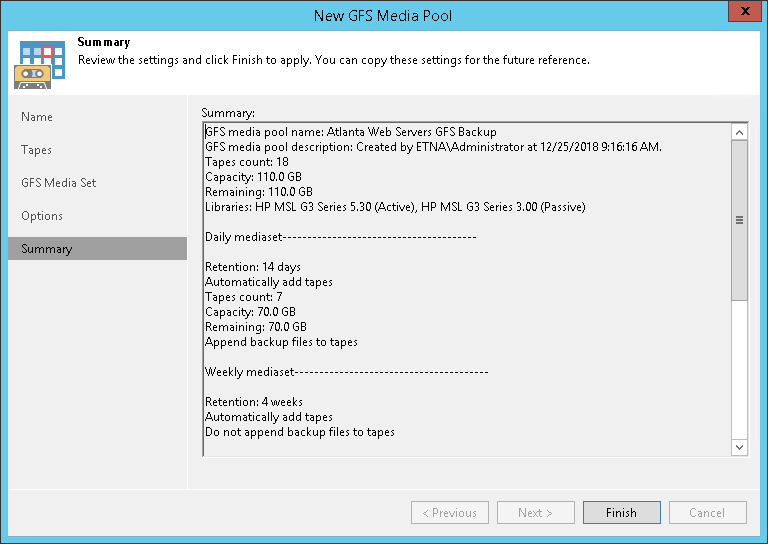The height and width of the screenshot is (544, 768).
Task: Click the Next button
Action: click(535, 513)
